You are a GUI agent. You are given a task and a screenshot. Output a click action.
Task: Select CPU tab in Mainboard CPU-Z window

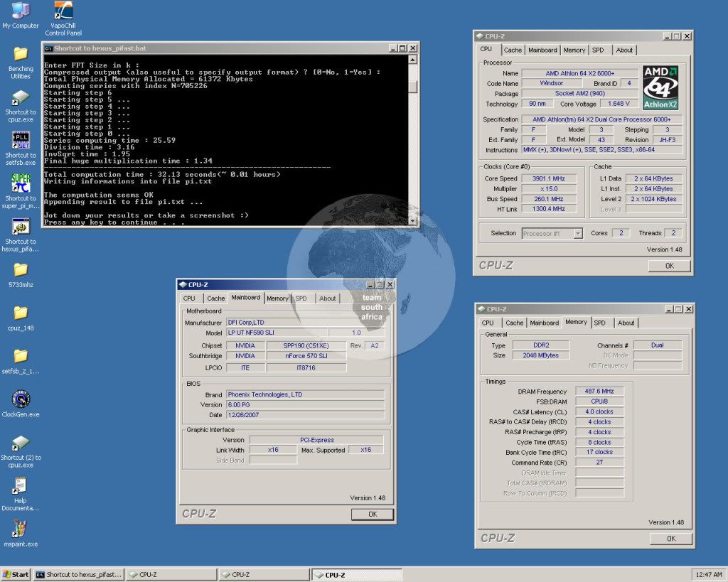click(x=189, y=298)
